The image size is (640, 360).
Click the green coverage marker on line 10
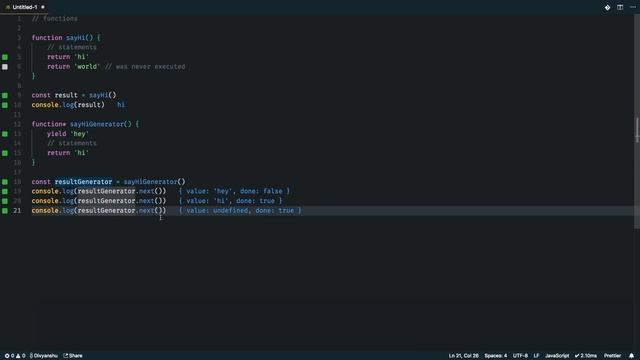(5, 105)
